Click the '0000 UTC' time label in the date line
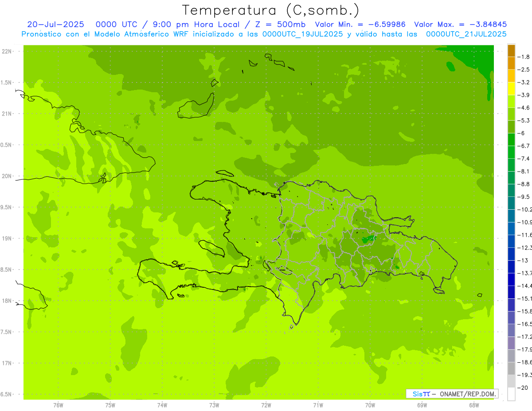 coord(117,24)
